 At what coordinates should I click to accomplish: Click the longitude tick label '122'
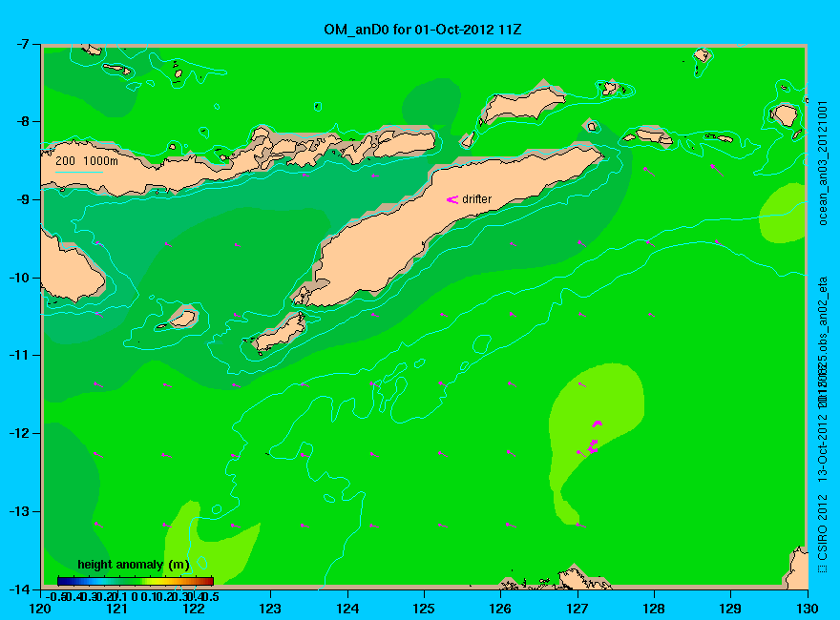194,609
